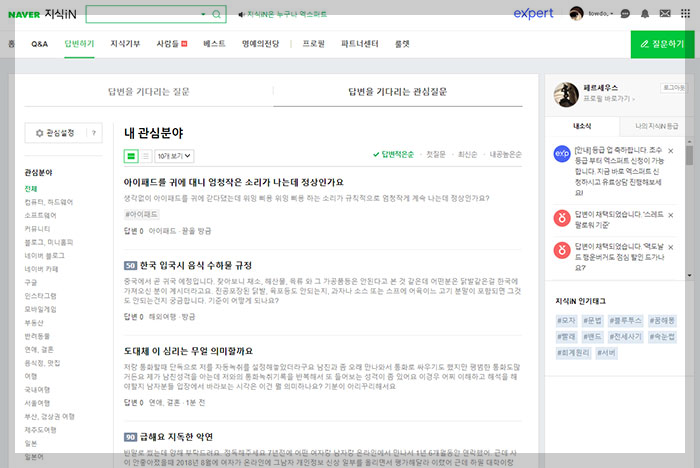Open the mail envelope icon
This screenshot has height=468, width=700.
point(665,14)
